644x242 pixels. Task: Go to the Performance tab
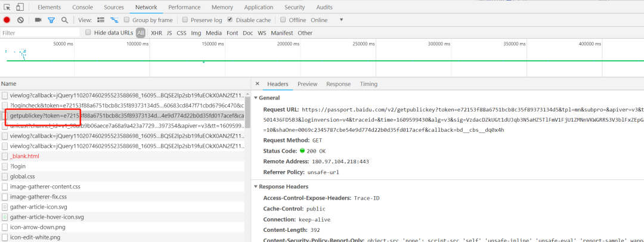[184, 7]
